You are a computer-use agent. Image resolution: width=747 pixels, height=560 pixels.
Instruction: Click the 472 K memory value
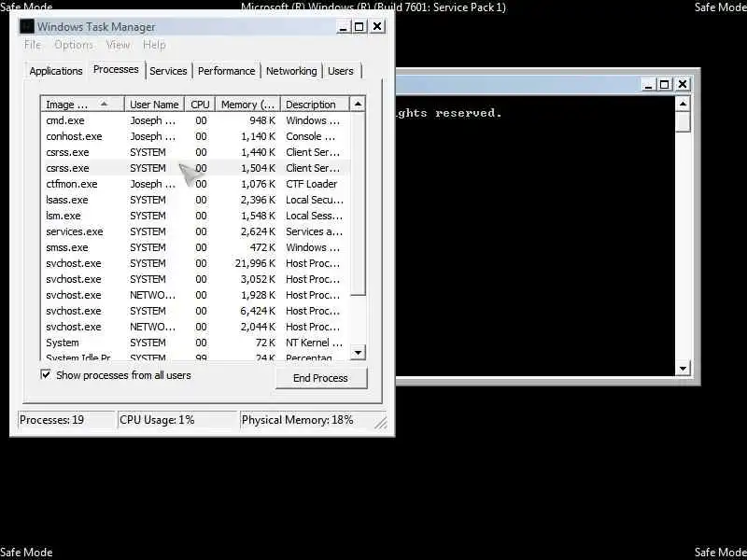pos(262,247)
